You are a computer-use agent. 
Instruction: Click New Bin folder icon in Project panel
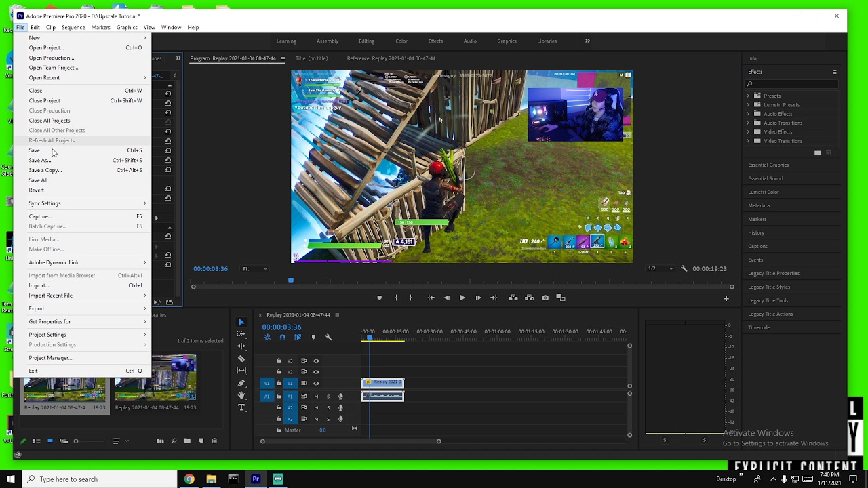(187, 441)
